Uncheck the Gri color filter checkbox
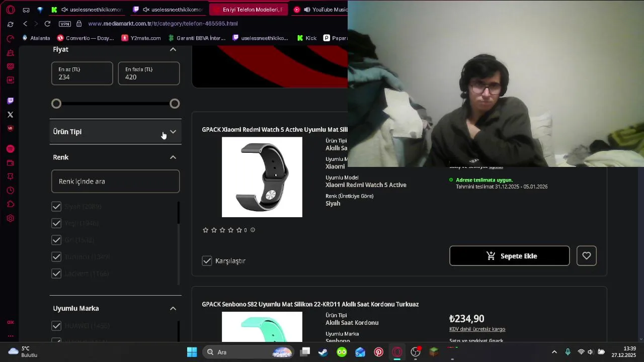Screen dimensions: 644x362 click(x=56, y=240)
